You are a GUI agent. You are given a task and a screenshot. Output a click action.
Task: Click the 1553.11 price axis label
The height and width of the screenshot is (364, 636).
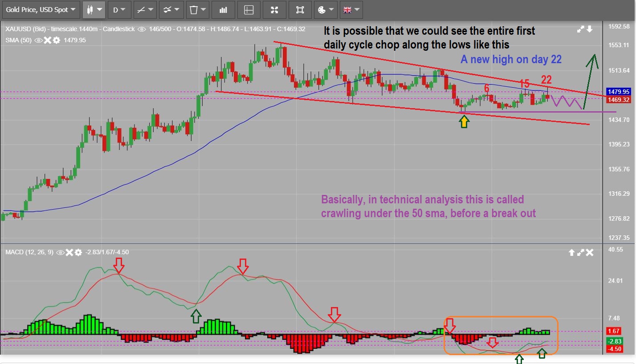point(619,45)
